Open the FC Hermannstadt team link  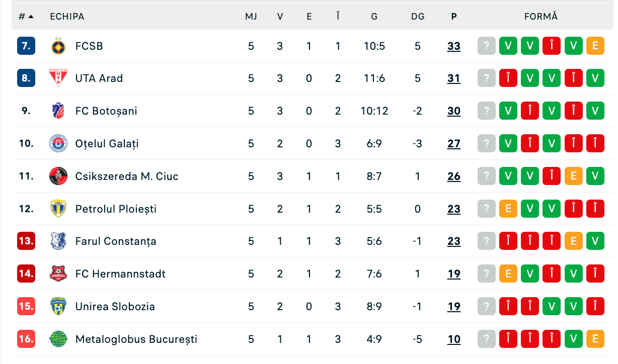coord(120,274)
